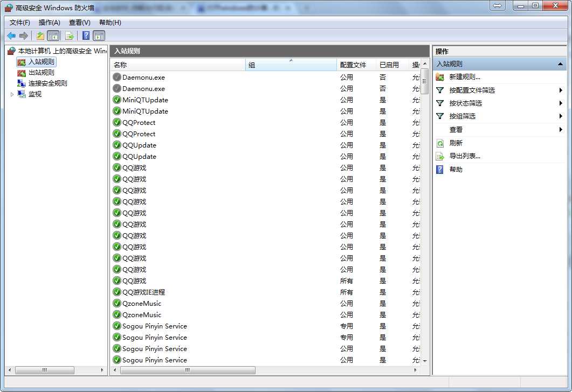
Task: Toggle the action pane toolbar button
Action: (x=99, y=36)
